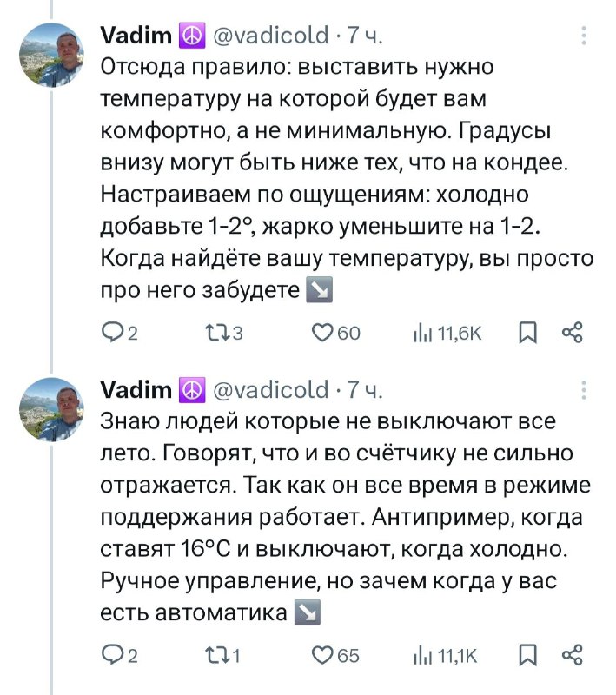Like the second tweet with 65 likes
The width and height of the screenshot is (616, 695).
[x=323, y=655]
